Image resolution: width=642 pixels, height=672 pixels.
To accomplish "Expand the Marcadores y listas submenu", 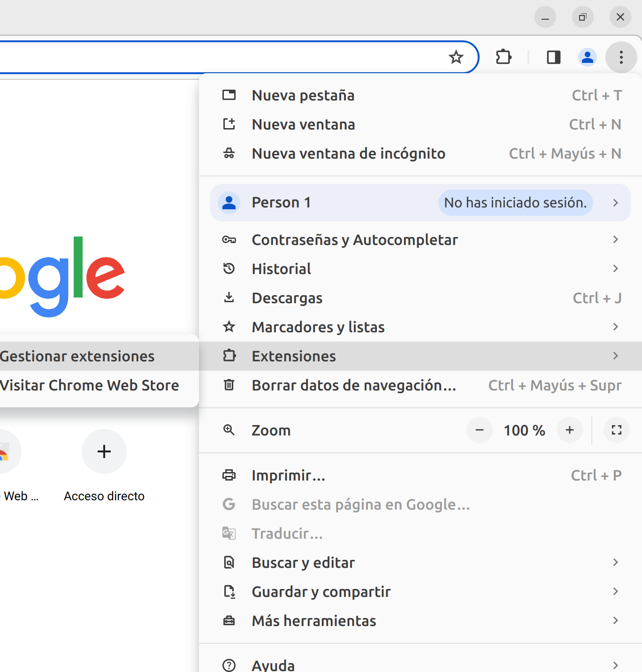I will pyautogui.click(x=615, y=327).
